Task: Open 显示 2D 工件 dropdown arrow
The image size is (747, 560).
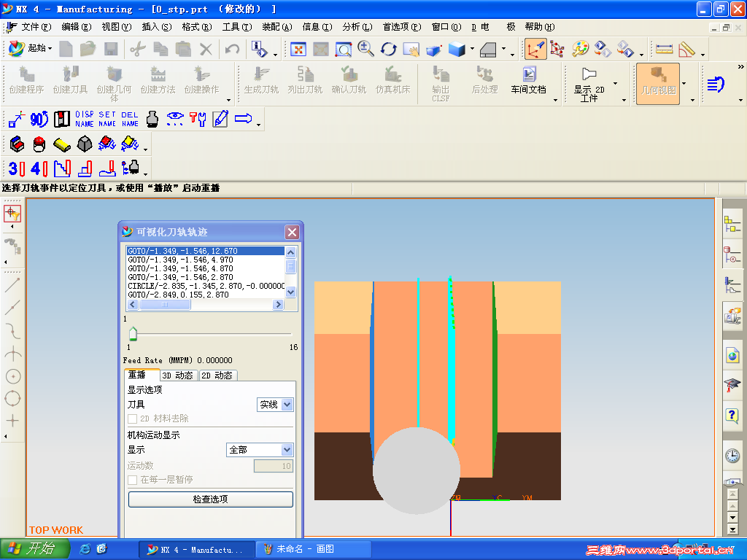Action: [x=615, y=83]
